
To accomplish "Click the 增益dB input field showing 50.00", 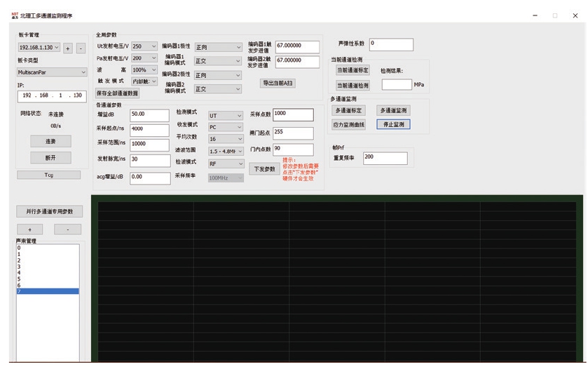I will pos(149,114).
